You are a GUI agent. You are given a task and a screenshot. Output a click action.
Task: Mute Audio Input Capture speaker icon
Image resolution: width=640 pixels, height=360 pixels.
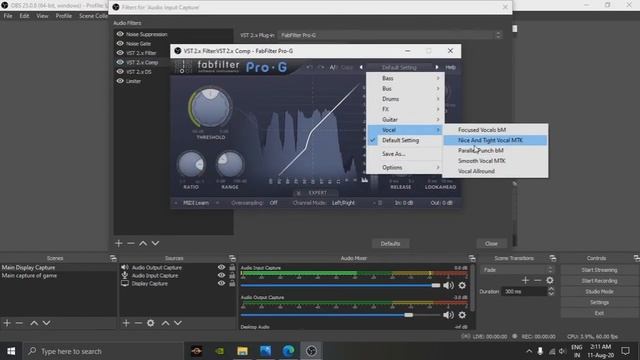(x=448, y=285)
